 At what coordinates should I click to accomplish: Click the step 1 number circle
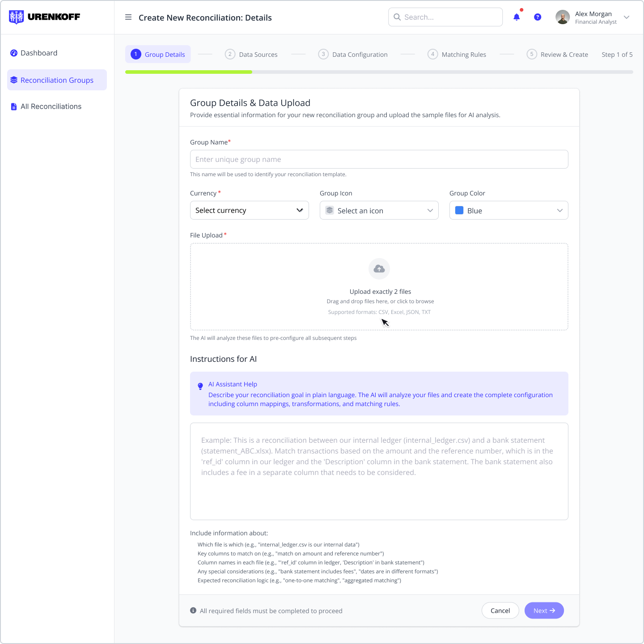click(x=136, y=54)
